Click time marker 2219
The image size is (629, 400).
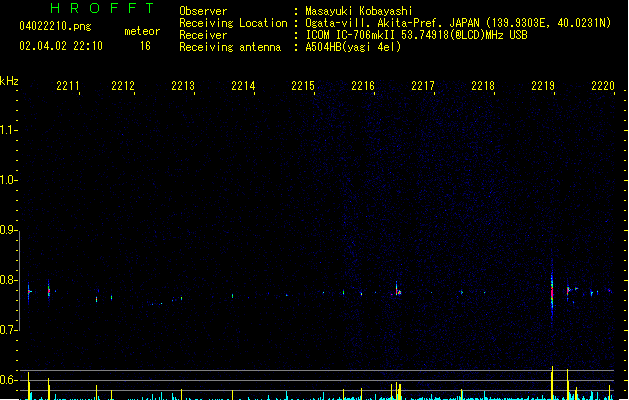click(x=543, y=86)
